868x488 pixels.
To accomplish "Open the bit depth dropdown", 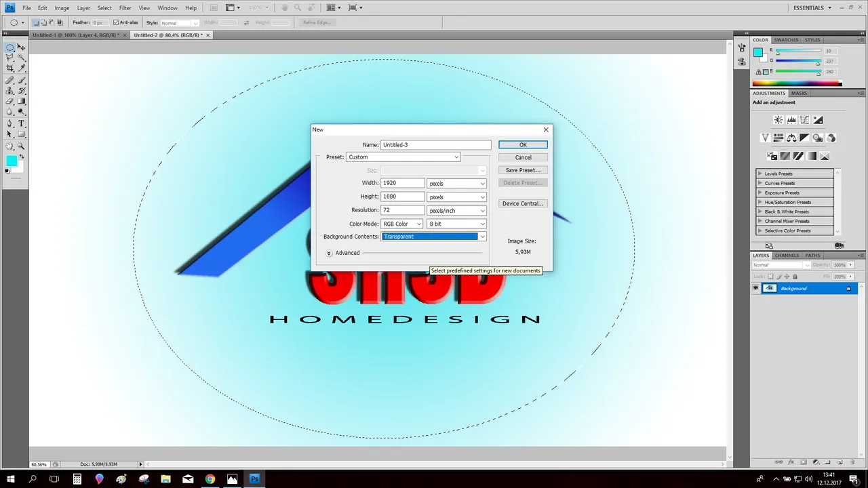I will [x=457, y=224].
